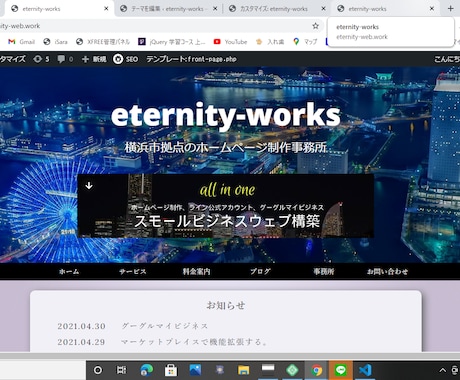This screenshot has width=460, height=380.
Task: Open the 事務所 navigation item
Action: [x=324, y=271]
